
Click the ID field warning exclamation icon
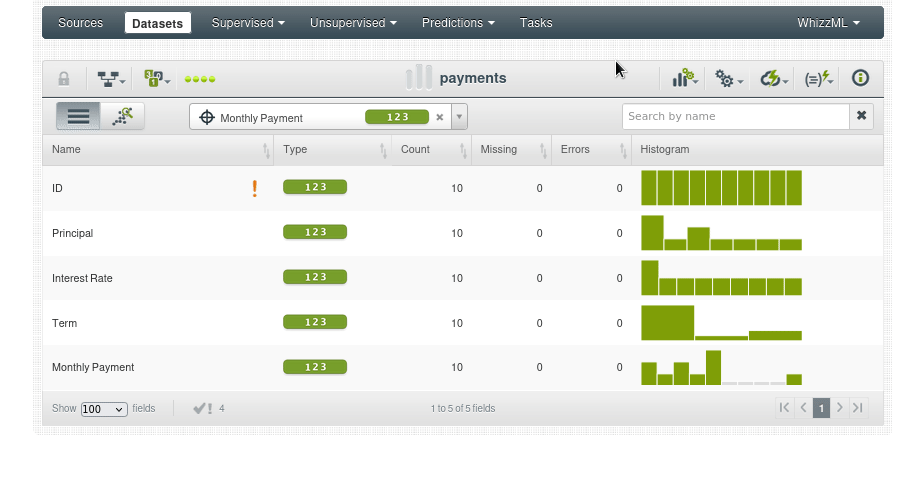(255, 188)
